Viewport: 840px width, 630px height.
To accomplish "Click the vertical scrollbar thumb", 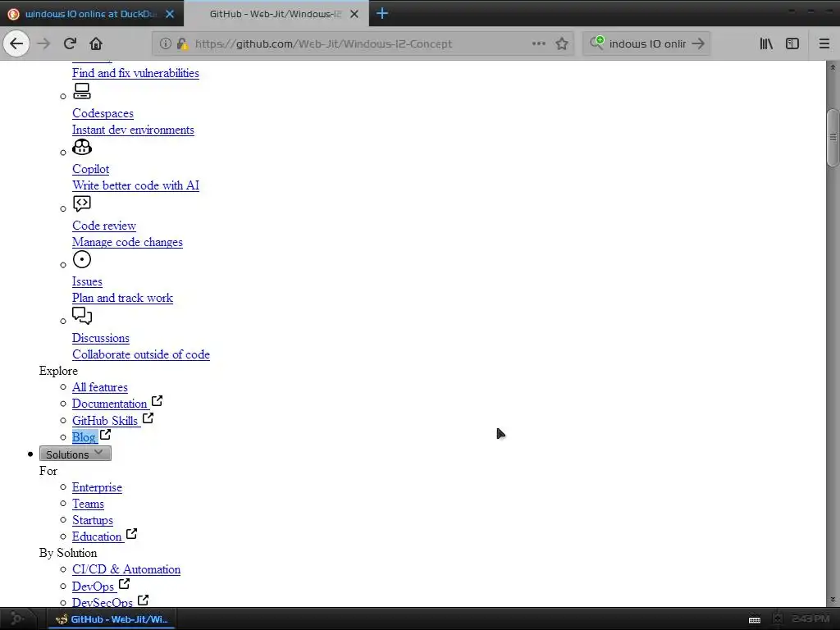I will click(833, 138).
